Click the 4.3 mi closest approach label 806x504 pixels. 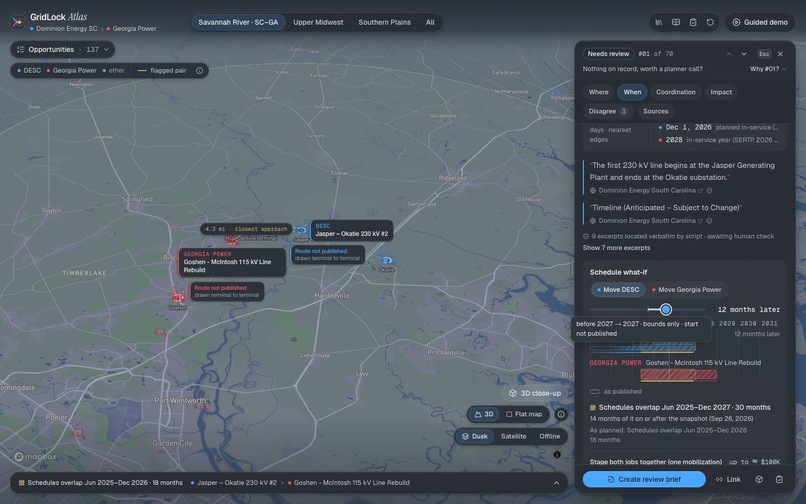click(246, 229)
